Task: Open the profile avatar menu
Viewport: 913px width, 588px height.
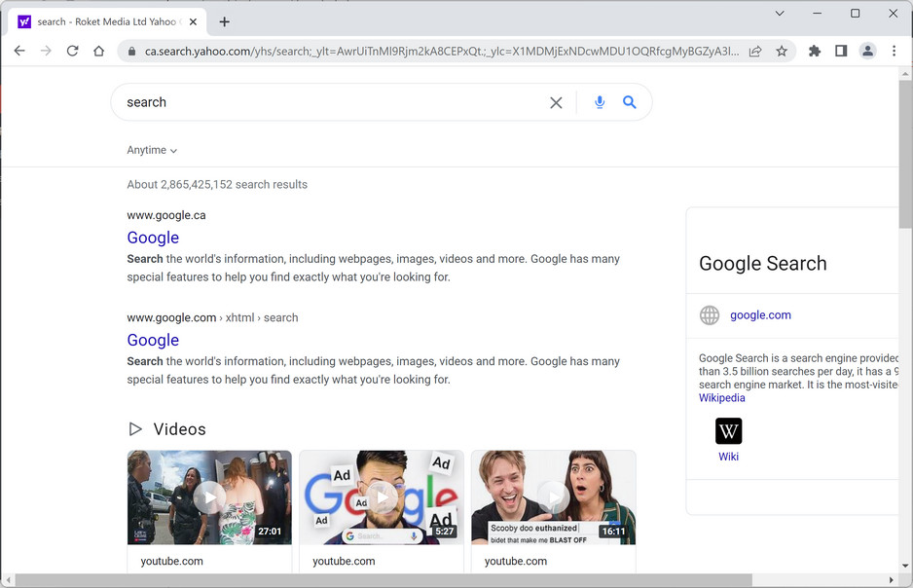Action: pos(867,52)
